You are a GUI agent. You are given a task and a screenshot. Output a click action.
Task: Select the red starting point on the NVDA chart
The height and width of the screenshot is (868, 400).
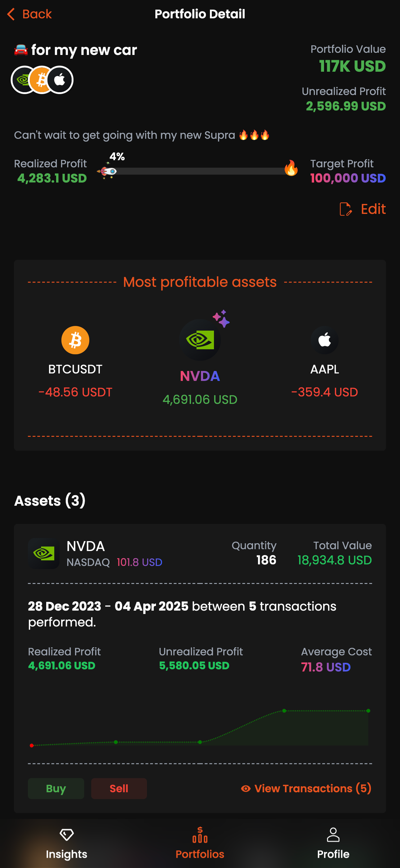32,745
